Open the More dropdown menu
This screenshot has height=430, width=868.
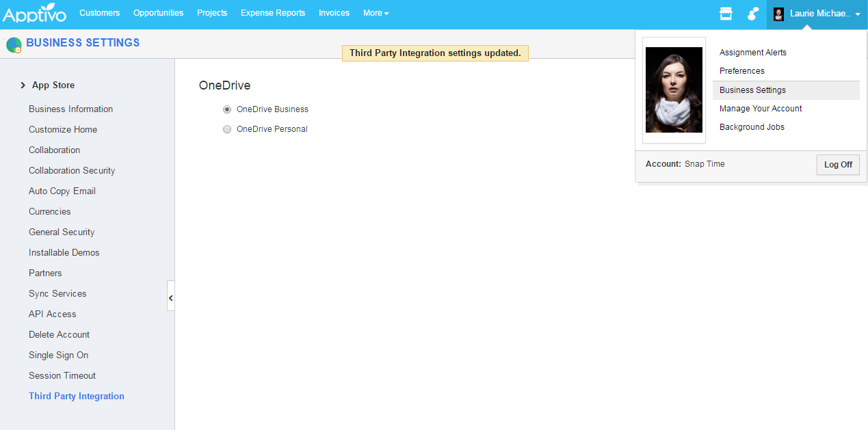coord(376,13)
